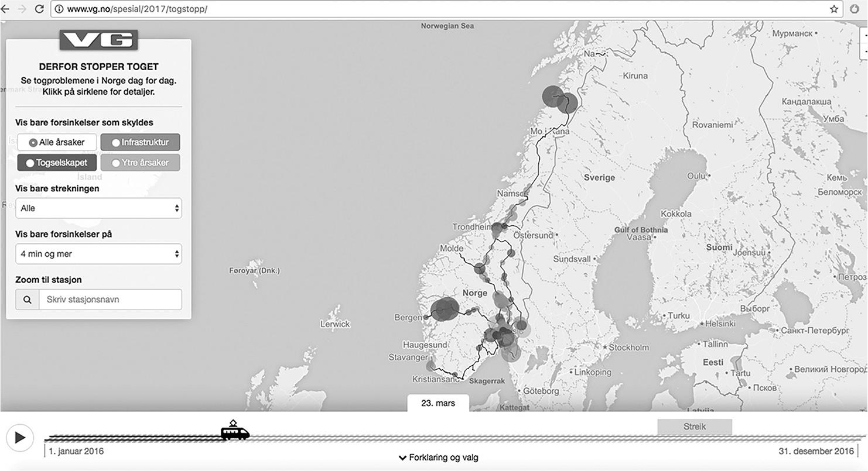Click the browser reload icon

click(39, 9)
